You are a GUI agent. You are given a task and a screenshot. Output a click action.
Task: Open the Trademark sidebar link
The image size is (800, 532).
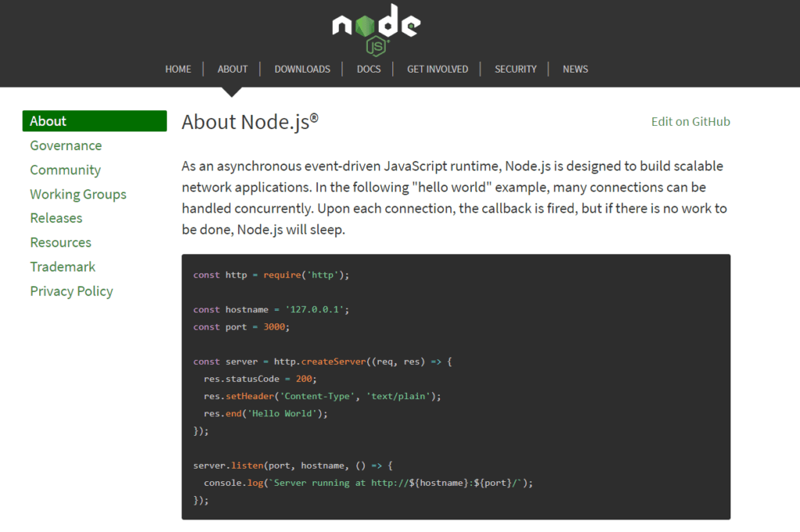[62, 266]
